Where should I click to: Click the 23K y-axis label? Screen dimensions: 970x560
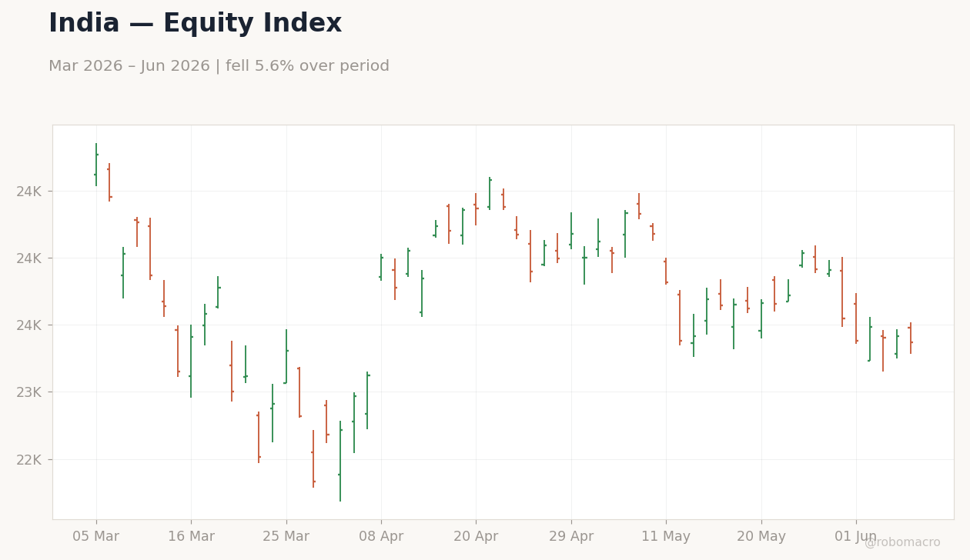tap(28, 392)
